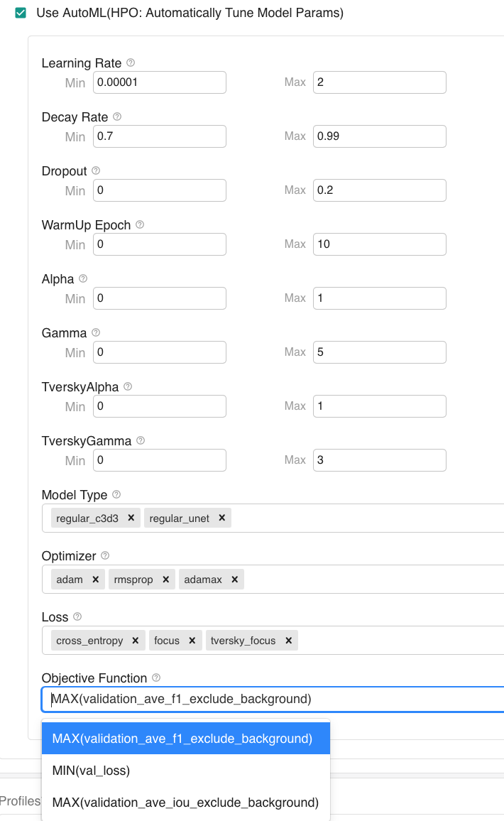
Task: Click the Learning Rate Min input
Action: pyautogui.click(x=160, y=82)
